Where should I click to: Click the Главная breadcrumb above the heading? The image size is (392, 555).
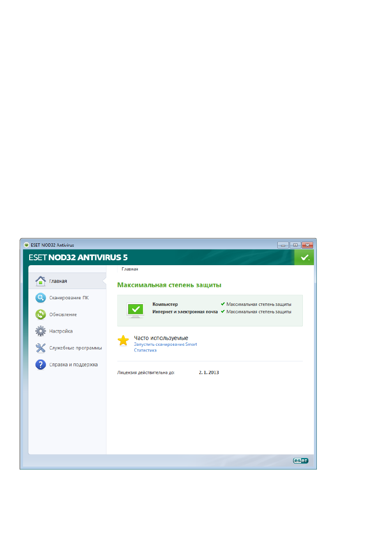130,269
